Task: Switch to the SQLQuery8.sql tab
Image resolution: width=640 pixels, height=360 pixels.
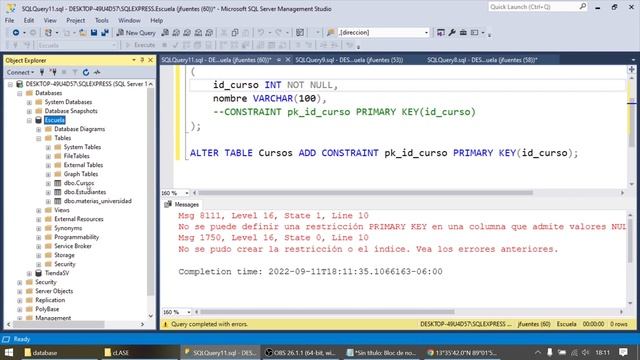Action: [482, 60]
